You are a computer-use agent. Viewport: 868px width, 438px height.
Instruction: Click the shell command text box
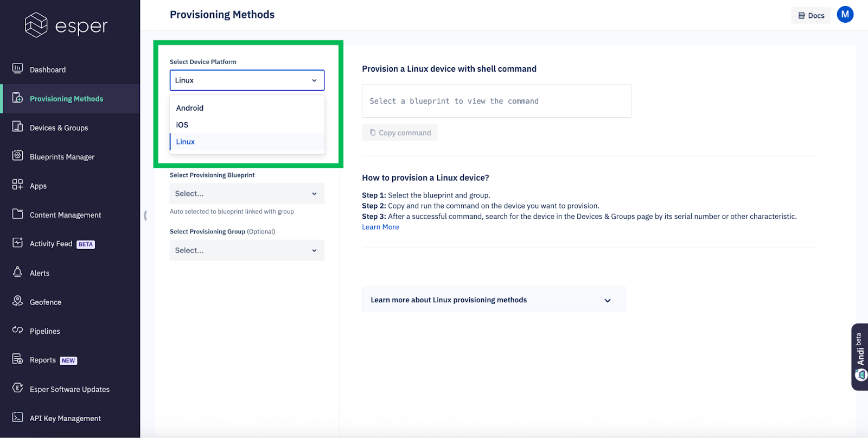tap(496, 101)
